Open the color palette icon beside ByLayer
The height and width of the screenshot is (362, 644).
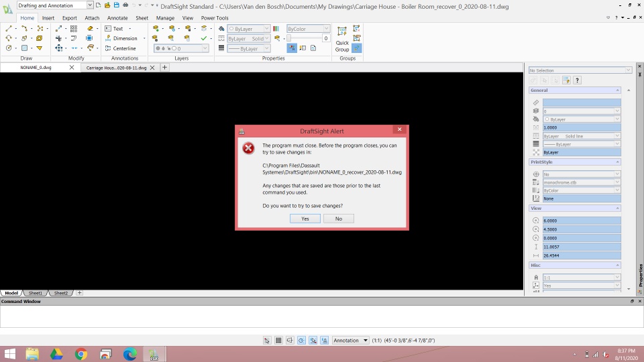pos(276,28)
